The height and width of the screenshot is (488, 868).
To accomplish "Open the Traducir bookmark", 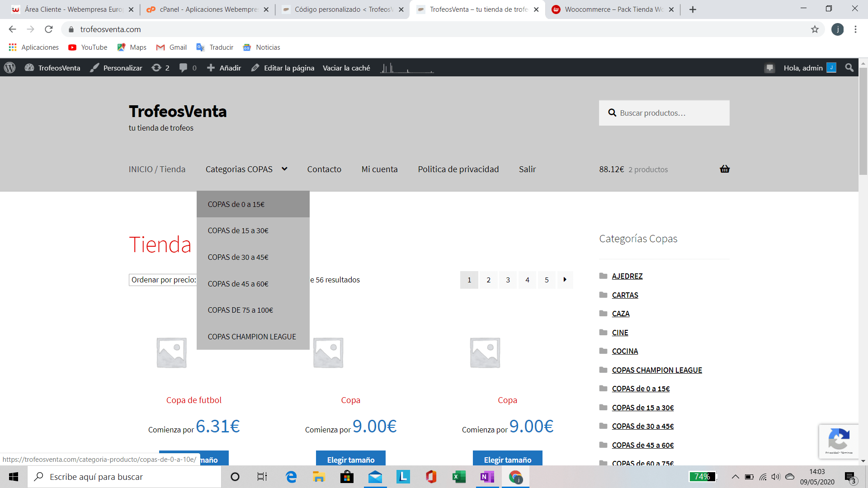I will (x=215, y=47).
